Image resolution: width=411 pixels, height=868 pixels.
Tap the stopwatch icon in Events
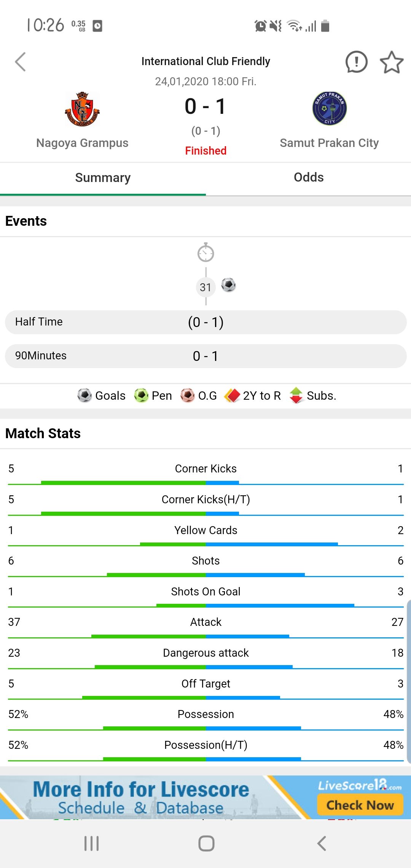pyautogui.click(x=206, y=252)
